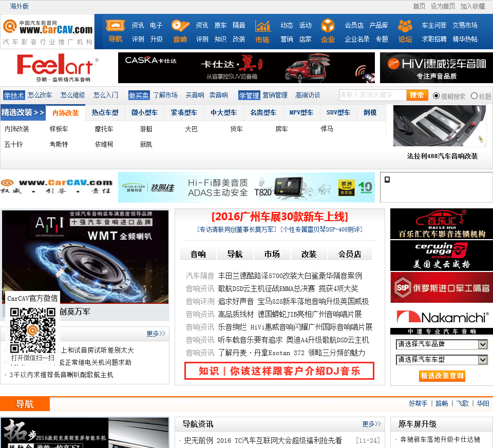Click the CarCAV.com site logo

[47, 31]
